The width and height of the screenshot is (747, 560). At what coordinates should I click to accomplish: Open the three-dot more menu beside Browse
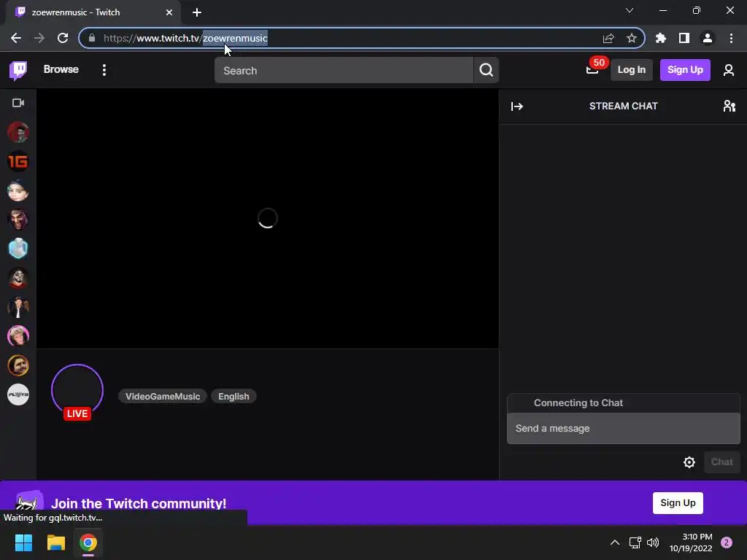coord(104,70)
